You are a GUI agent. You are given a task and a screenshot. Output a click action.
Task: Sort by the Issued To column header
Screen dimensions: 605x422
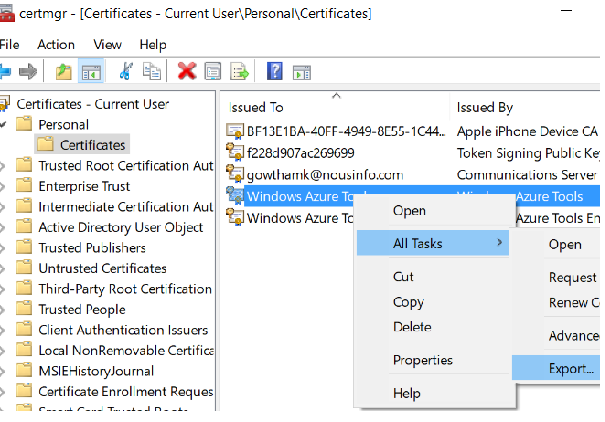click(x=257, y=107)
